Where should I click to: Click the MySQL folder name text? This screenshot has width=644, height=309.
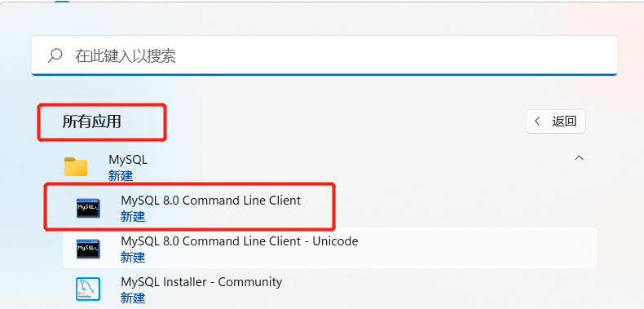[x=128, y=160]
